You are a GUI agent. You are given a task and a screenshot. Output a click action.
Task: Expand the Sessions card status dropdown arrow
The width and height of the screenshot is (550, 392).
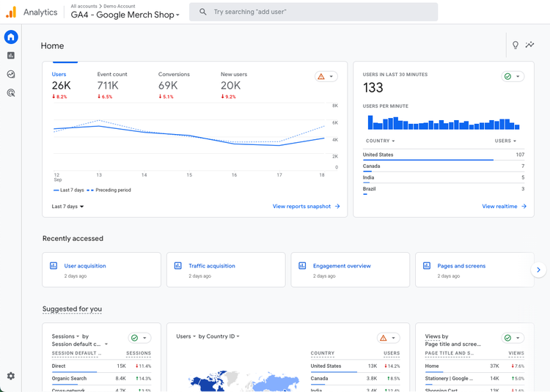144,338
